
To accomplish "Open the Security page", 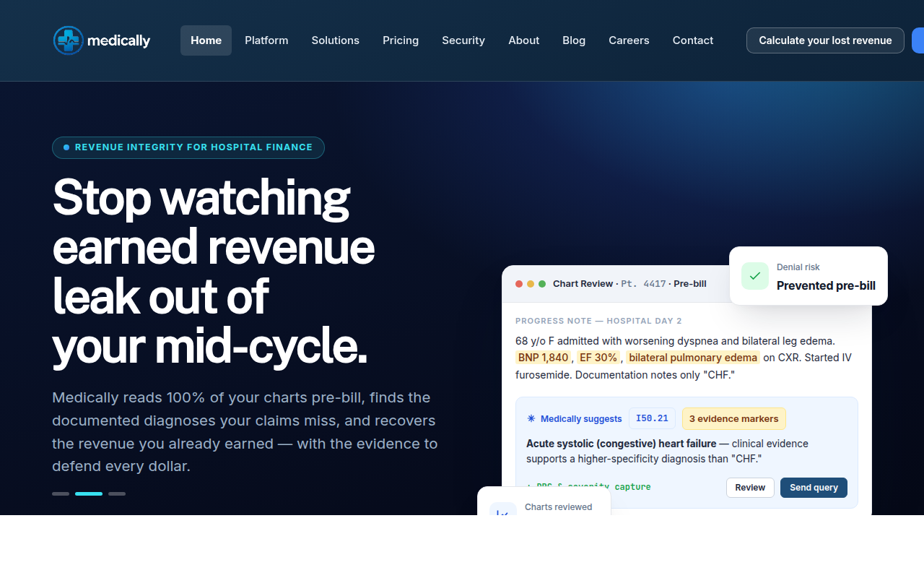I will click(x=463, y=40).
